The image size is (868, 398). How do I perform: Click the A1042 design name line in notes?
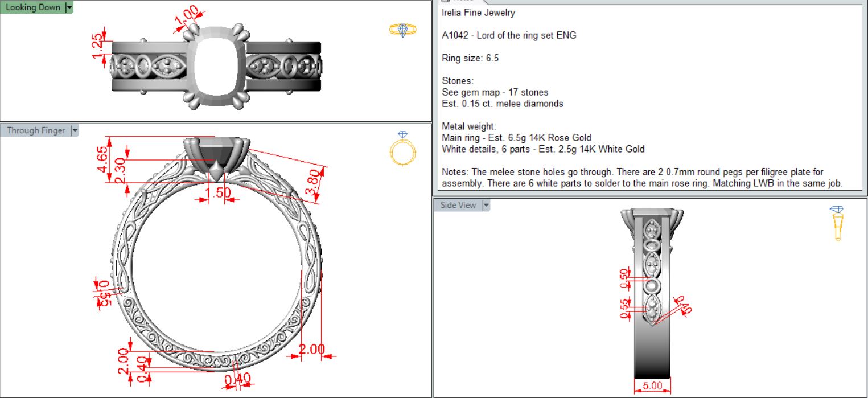pos(509,35)
